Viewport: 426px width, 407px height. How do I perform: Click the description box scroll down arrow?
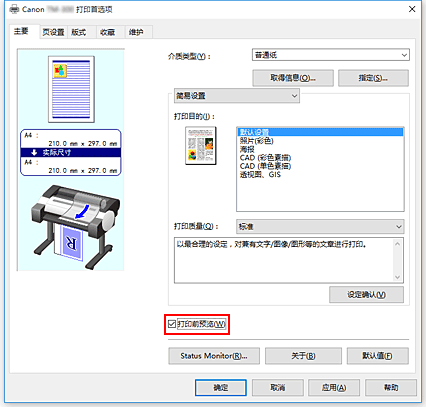397,277
